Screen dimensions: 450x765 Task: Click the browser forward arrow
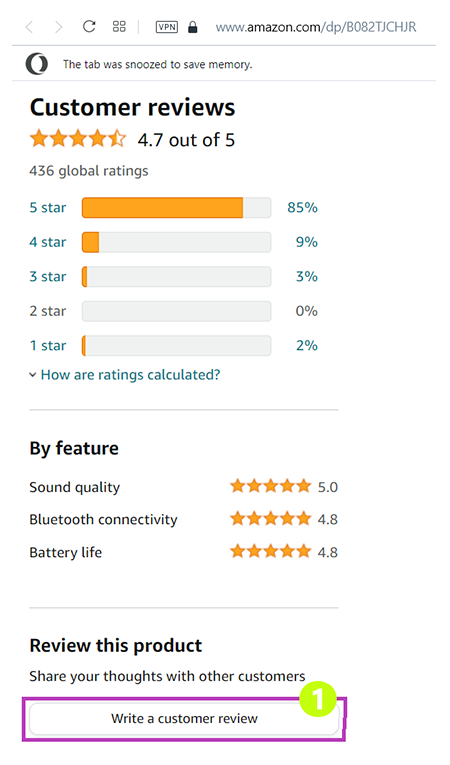click(x=59, y=27)
